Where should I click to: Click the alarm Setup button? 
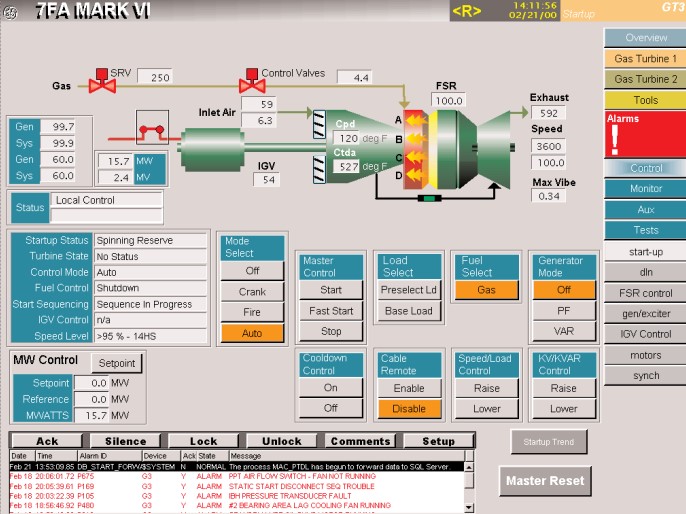(x=438, y=441)
